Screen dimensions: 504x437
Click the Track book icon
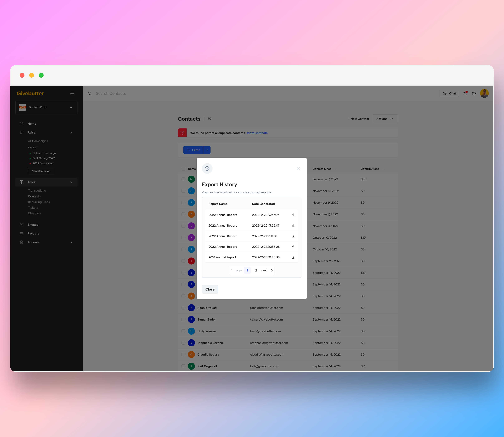(22, 182)
